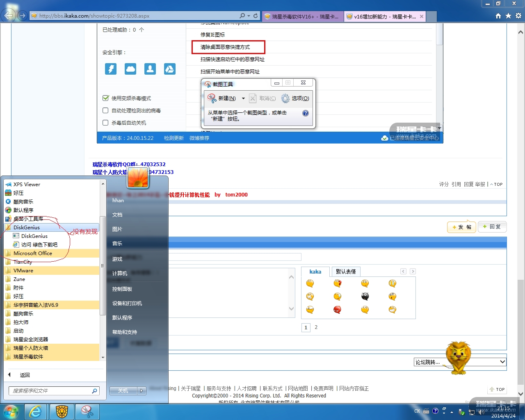Launch the DiskGenius program shortcut

pyautogui.click(x=52, y=236)
